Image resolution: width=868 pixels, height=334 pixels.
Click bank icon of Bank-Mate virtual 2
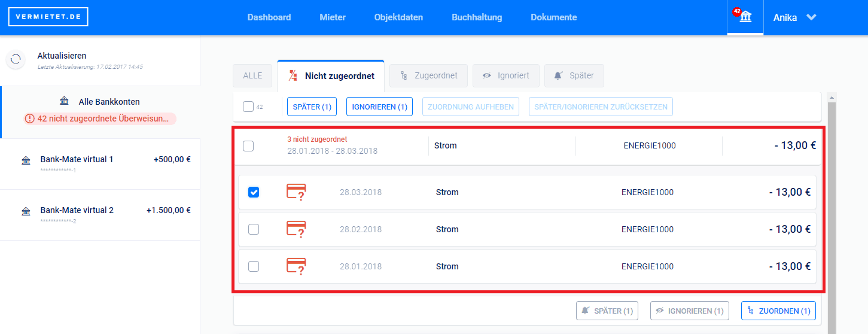(26, 211)
